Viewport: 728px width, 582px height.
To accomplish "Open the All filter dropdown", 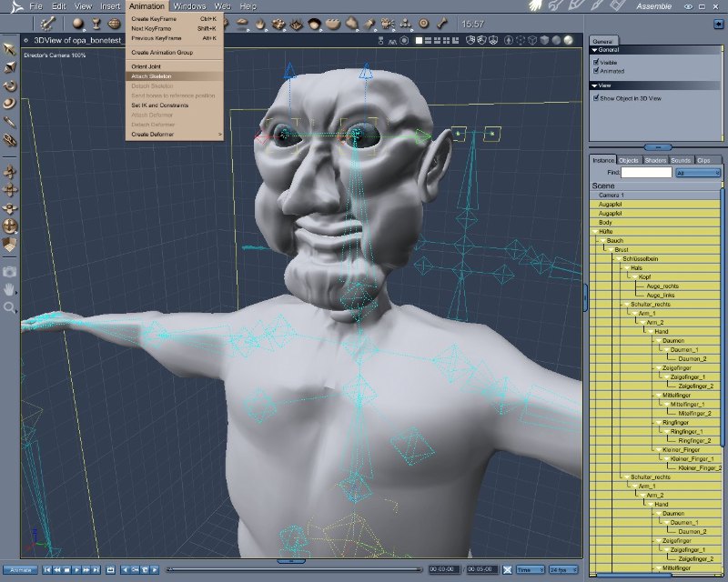I will point(698,173).
